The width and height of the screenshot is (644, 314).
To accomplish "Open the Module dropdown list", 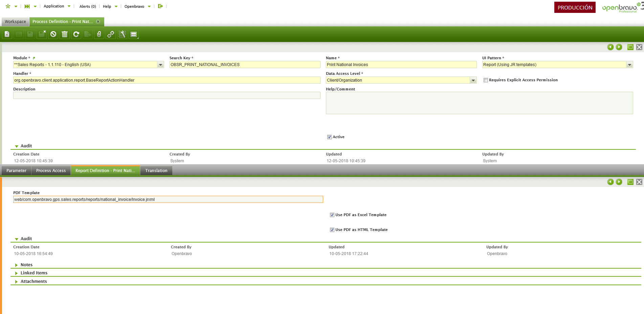I will [160, 65].
